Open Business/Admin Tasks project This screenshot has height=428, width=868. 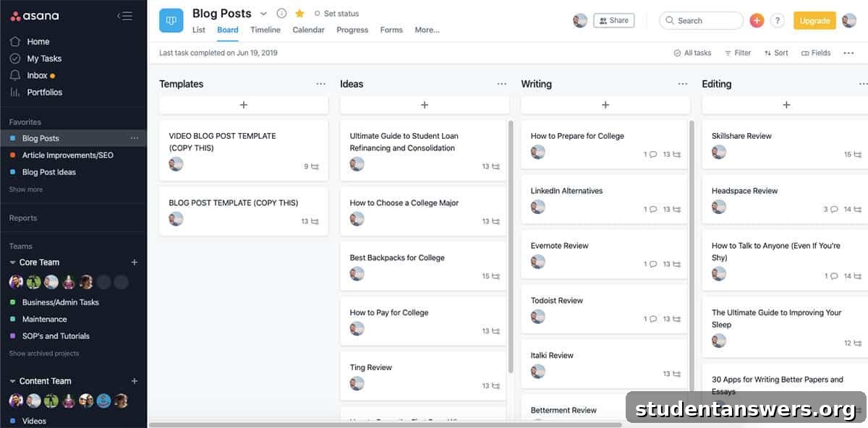point(60,302)
